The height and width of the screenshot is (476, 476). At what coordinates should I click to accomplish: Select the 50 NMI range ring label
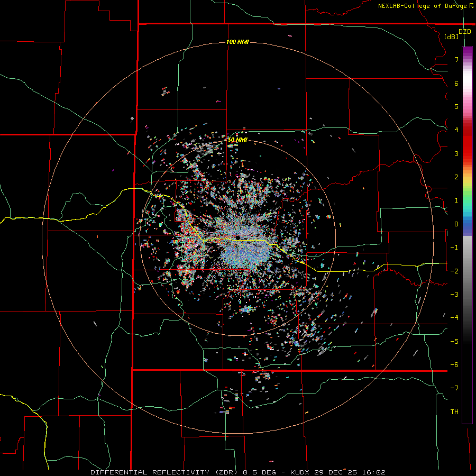pyautogui.click(x=237, y=140)
